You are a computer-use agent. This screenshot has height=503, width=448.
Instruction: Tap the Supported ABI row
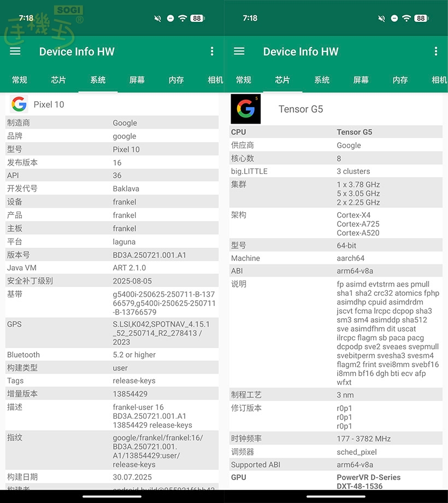336,465
